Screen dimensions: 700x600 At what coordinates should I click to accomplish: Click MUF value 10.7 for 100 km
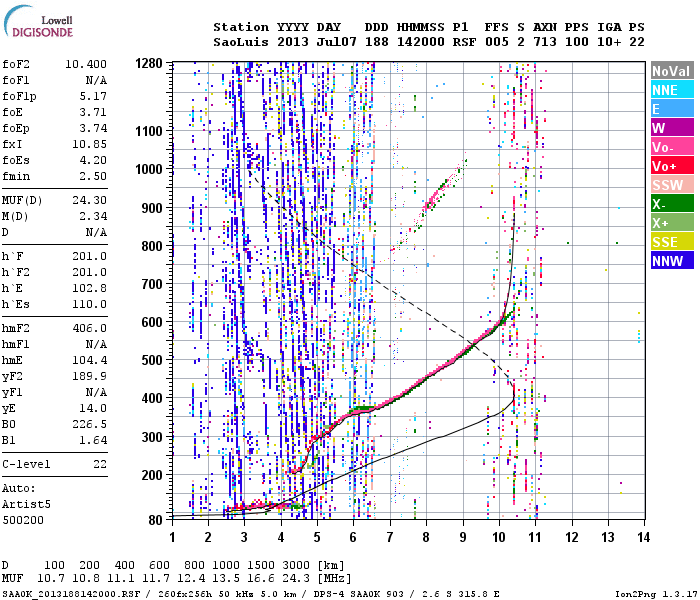[x=51, y=579]
